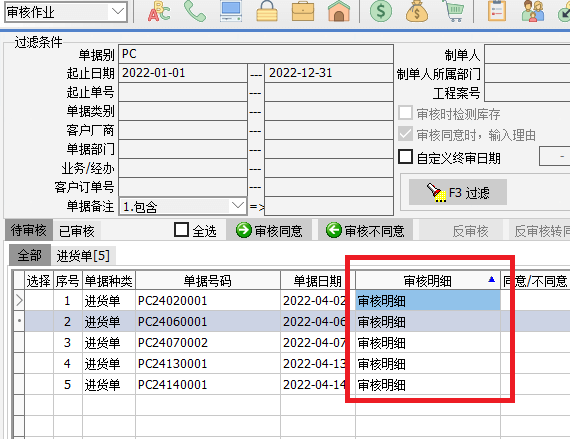Click the ABC letters toolbar icon

(159, 11)
